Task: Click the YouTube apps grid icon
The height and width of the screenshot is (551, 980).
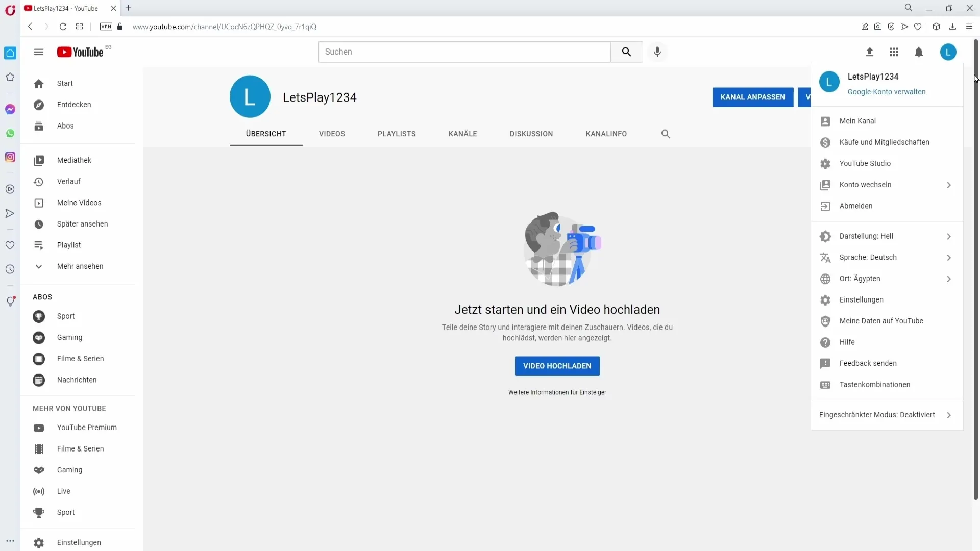Action: [x=894, y=52]
